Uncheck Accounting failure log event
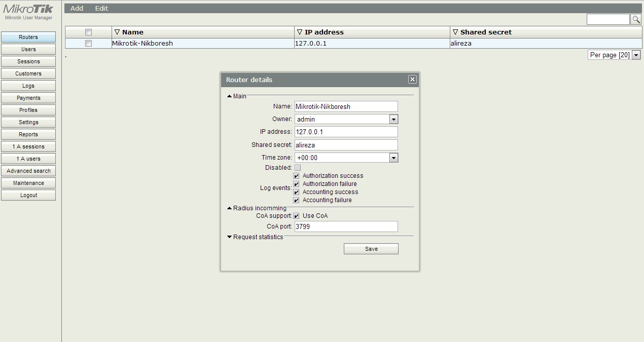This screenshot has width=644, height=342. [297, 200]
